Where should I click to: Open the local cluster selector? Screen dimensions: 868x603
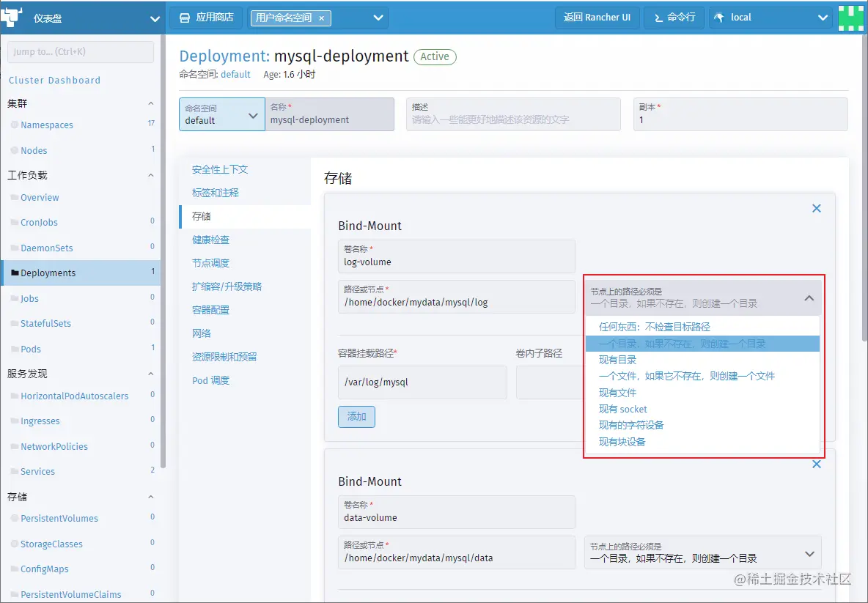pyautogui.click(x=770, y=18)
